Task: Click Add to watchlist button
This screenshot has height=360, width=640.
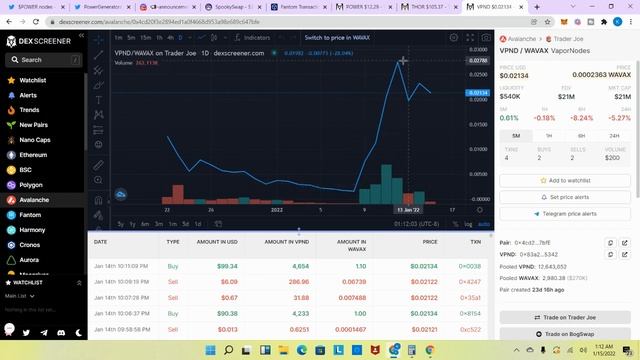Action: point(565,180)
